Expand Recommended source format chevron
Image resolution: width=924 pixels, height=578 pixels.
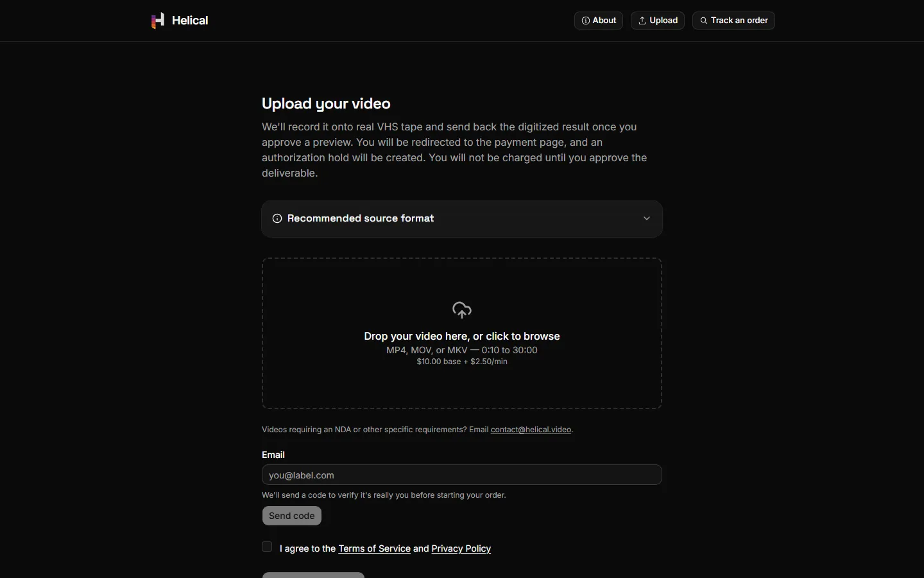pyautogui.click(x=647, y=218)
